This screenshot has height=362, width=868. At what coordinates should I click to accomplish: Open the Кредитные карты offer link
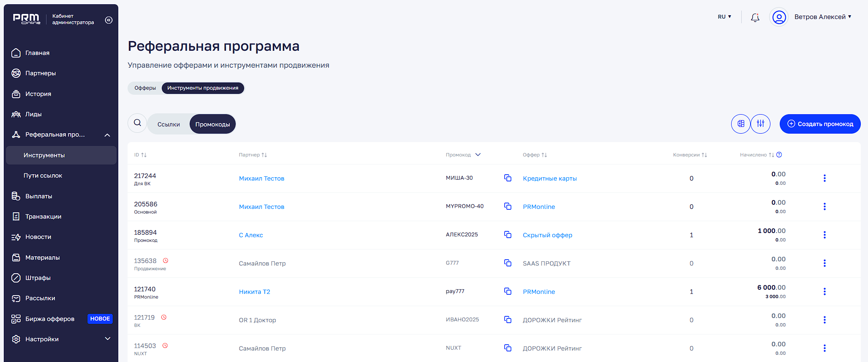550,178
